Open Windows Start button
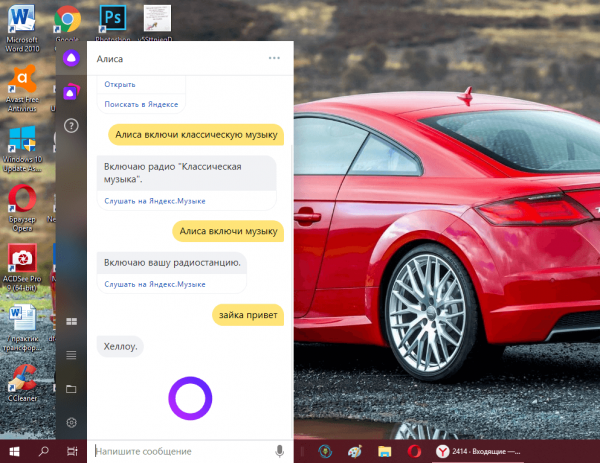 pos(14,452)
